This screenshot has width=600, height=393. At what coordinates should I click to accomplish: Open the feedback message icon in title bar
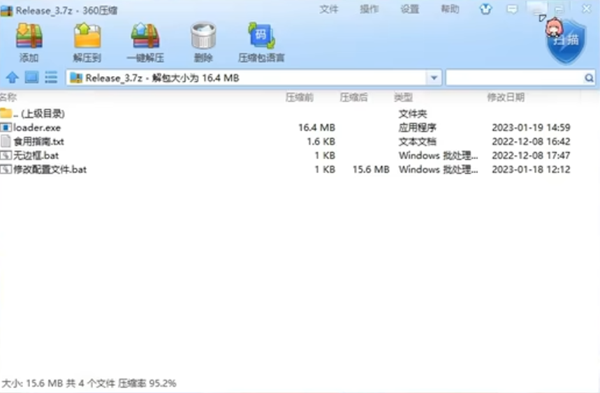512,9
